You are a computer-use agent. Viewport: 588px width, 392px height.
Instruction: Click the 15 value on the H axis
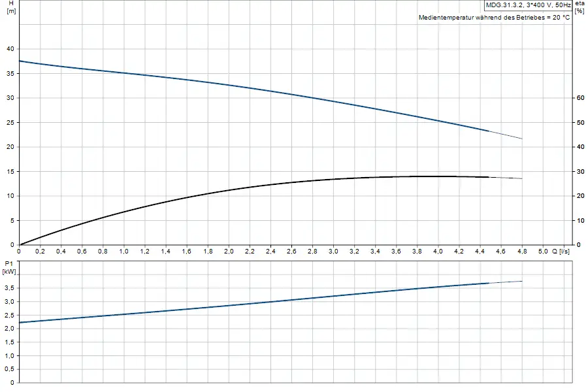pos(10,171)
